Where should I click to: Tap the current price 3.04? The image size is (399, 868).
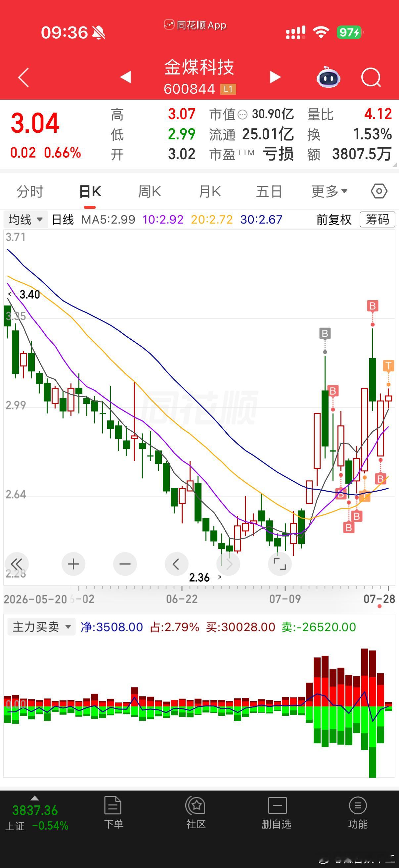(x=35, y=123)
